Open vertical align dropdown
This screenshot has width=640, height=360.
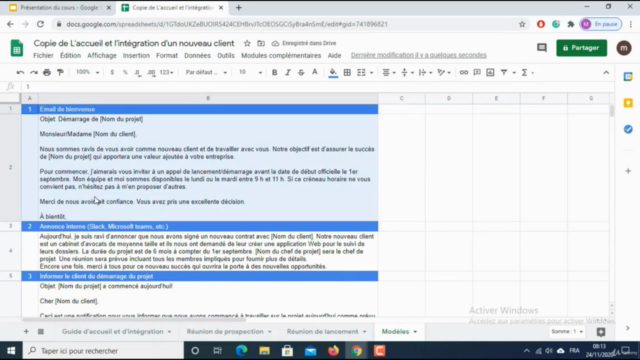point(407,73)
